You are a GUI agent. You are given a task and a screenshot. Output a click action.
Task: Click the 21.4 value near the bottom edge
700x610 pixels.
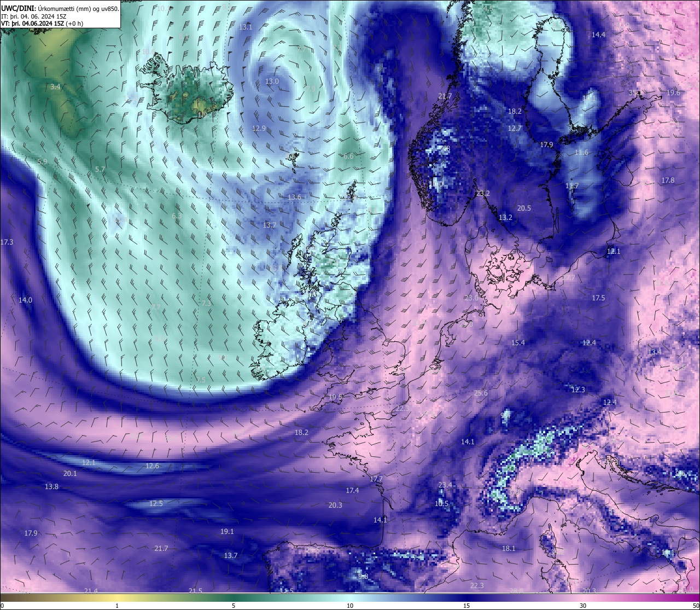91,591
